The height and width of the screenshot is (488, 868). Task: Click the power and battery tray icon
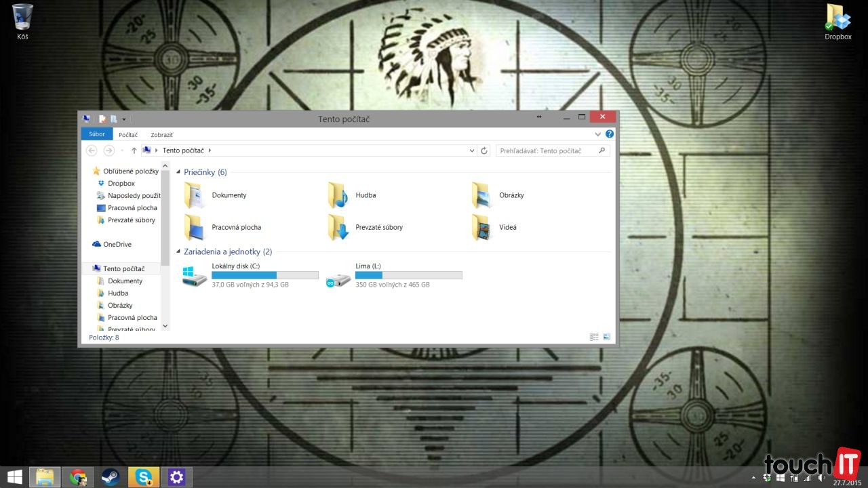pos(795,478)
